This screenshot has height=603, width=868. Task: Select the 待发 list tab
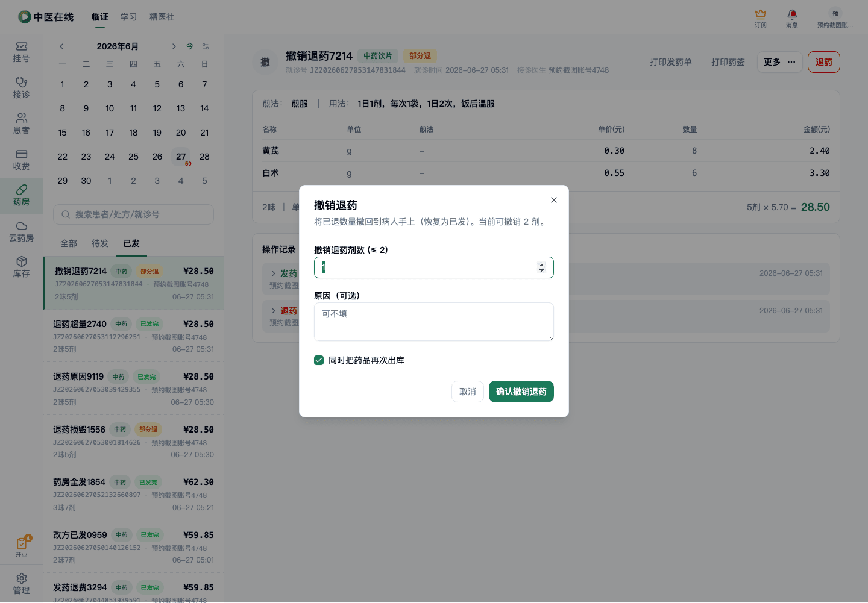pos(100,243)
